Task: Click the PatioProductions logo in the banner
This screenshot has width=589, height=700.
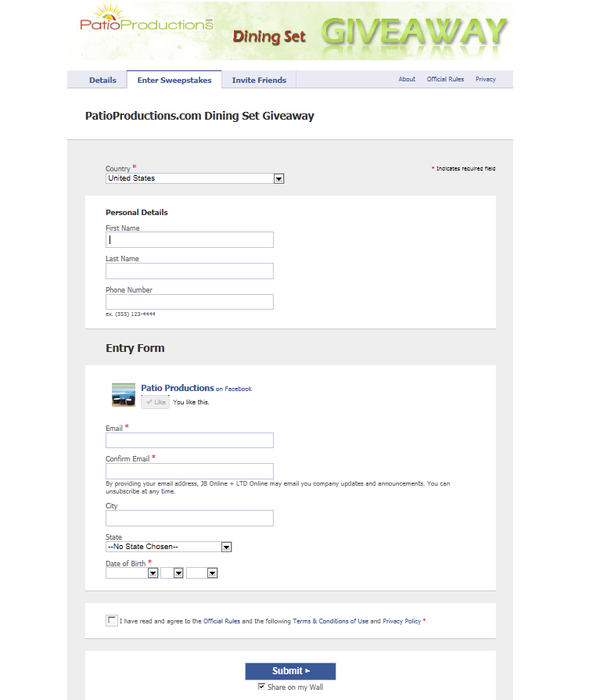Action: pyautogui.click(x=146, y=18)
